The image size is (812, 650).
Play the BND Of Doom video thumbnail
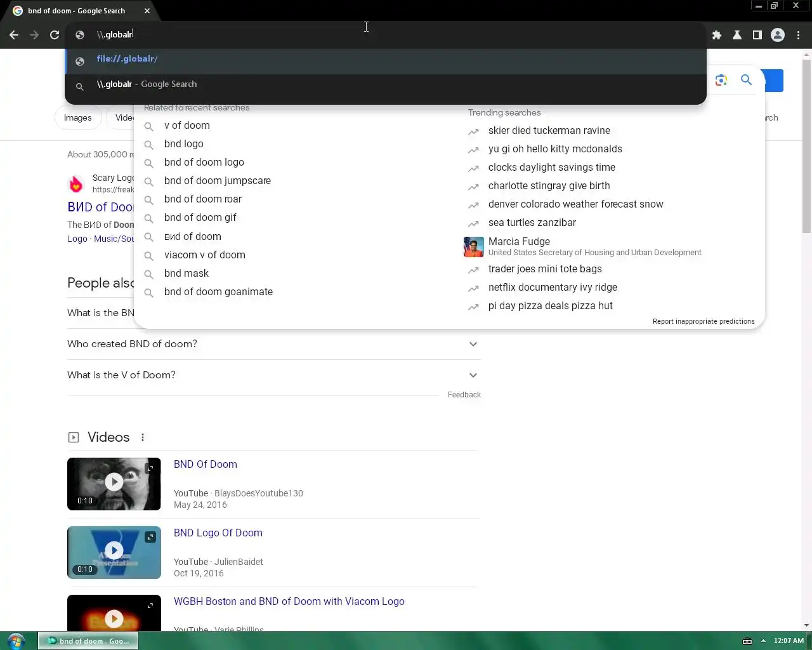pos(114,484)
